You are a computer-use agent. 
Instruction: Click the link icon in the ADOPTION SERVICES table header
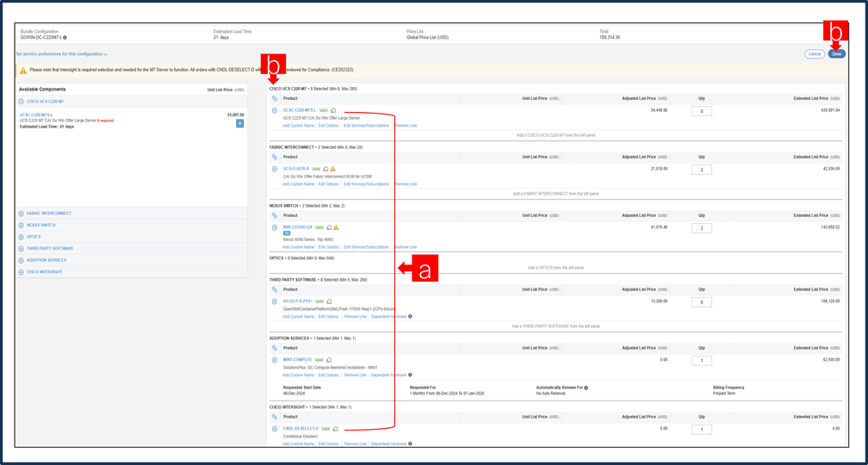pyautogui.click(x=275, y=348)
